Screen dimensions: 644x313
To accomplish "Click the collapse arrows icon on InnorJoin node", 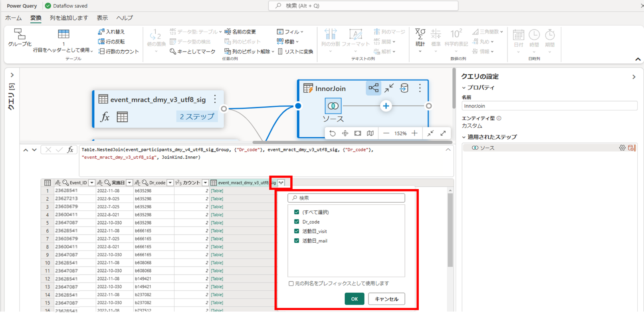I will click(x=389, y=88).
